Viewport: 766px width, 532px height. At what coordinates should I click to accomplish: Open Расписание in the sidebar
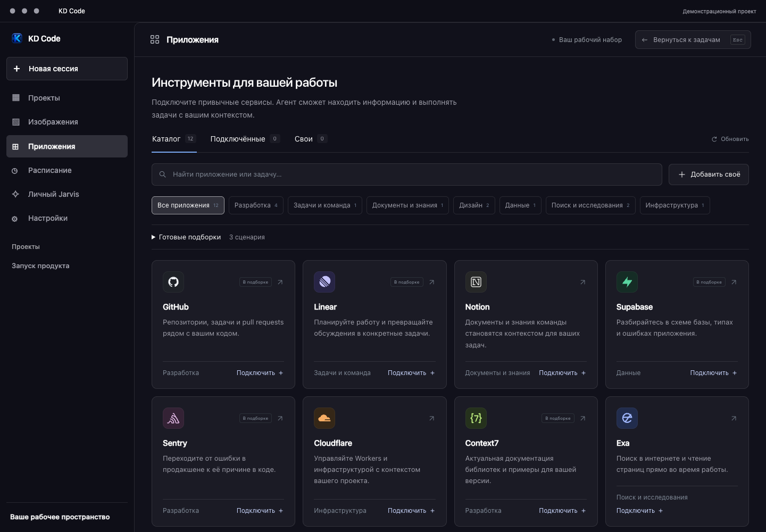pos(67,170)
